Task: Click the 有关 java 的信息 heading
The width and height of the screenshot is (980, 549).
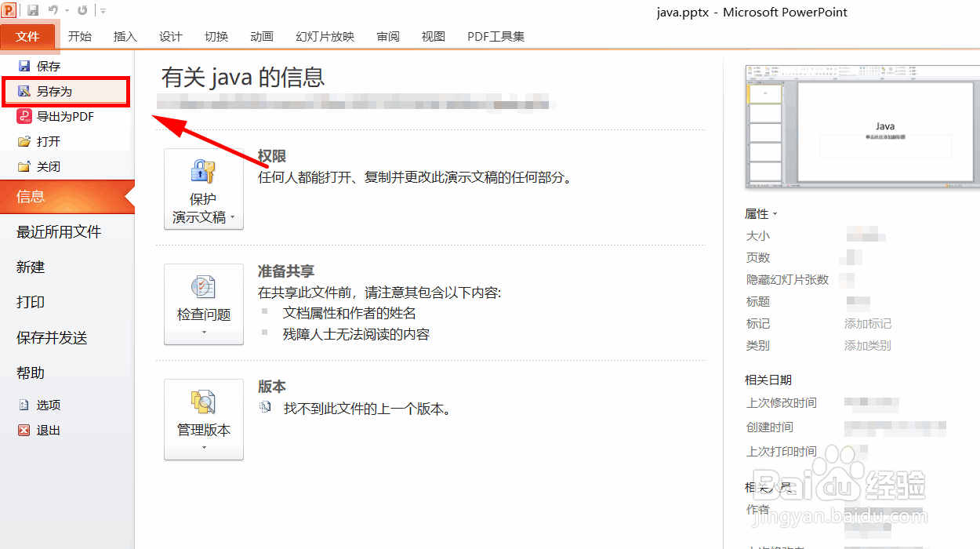Action: tap(243, 77)
